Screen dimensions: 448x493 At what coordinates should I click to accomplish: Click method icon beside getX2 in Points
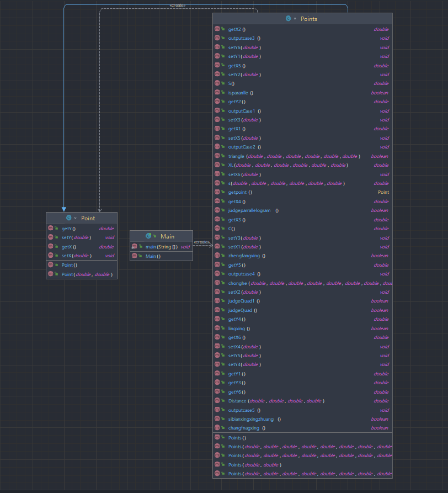pyautogui.click(x=217, y=29)
